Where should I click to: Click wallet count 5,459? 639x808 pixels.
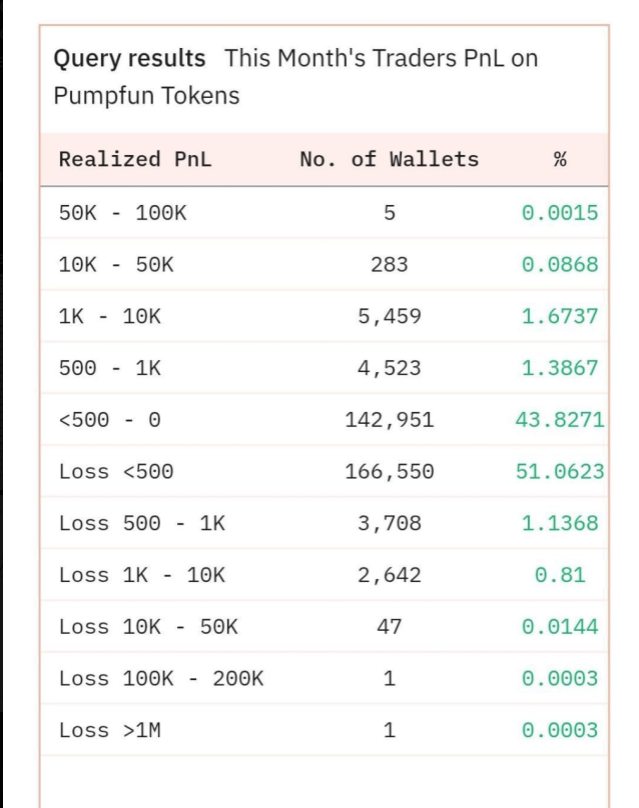tap(389, 316)
